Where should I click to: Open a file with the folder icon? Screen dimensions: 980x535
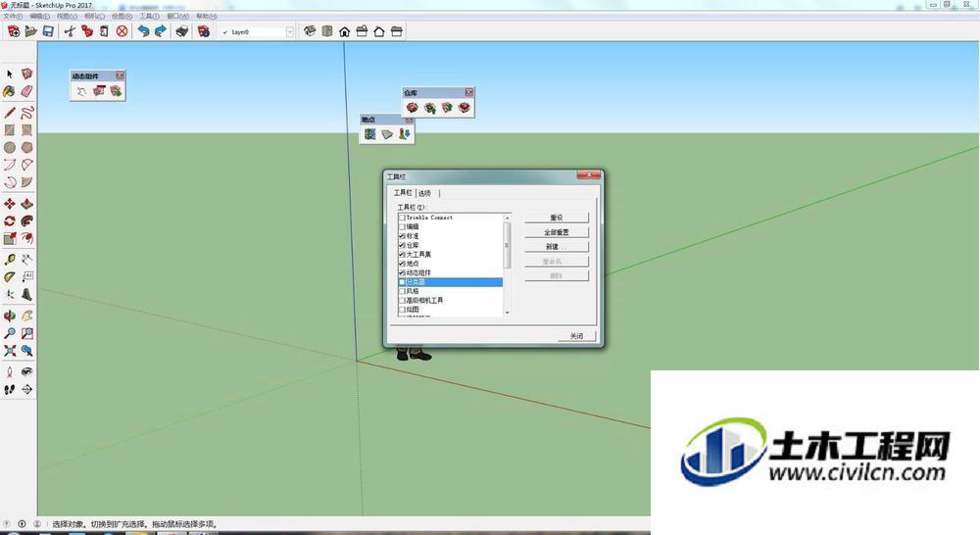click(30, 31)
